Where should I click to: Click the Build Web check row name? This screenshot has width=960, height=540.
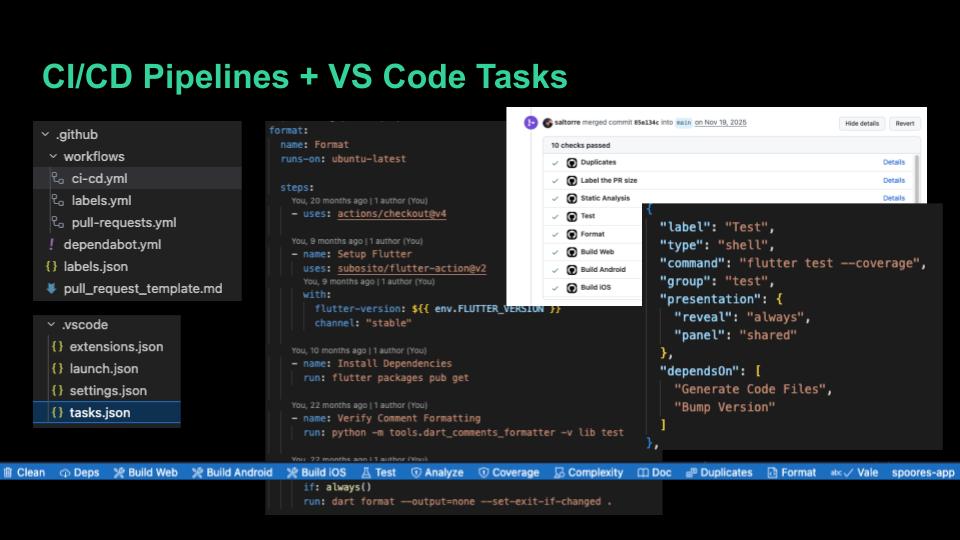[597, 252]
